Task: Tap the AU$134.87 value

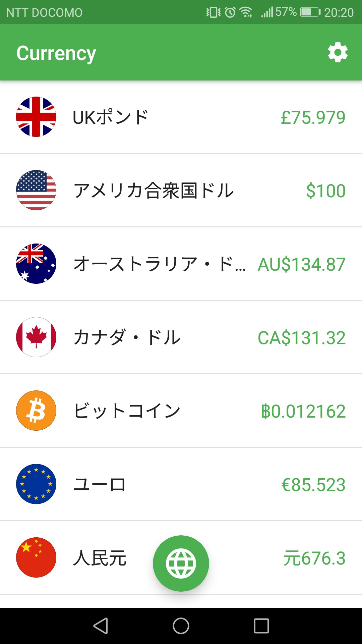Action: (x=301, y=264)
